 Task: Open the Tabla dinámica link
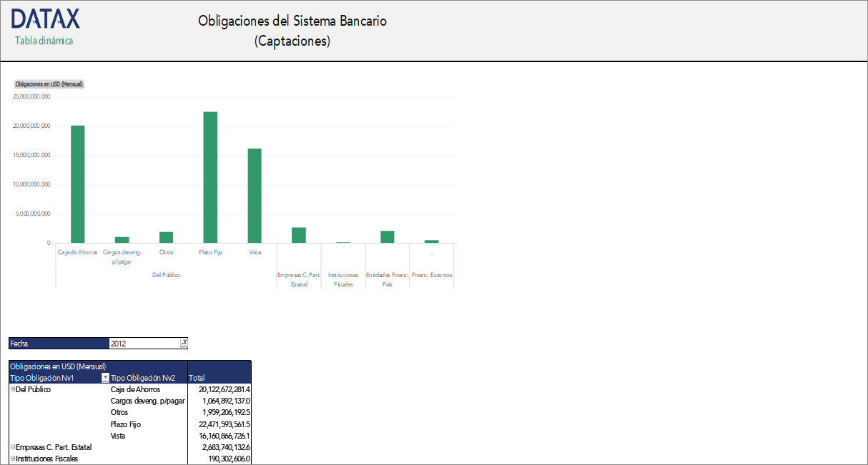coord(44,41)
